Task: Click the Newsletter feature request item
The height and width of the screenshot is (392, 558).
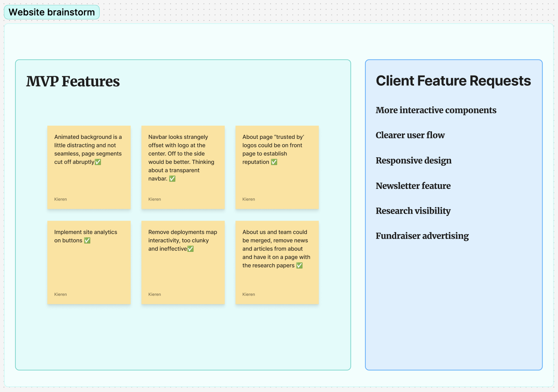Action: 413,186
